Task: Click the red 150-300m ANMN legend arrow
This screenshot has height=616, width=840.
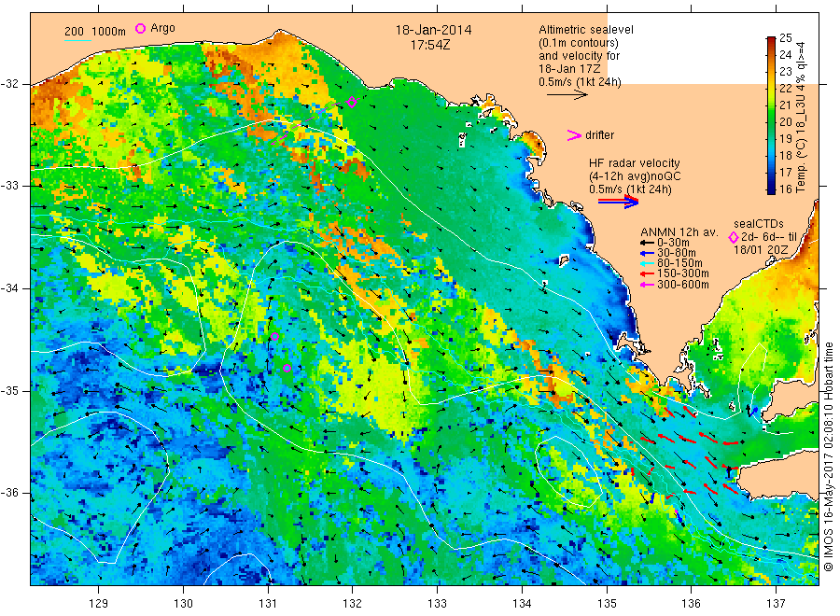Action: click(647, 273)
